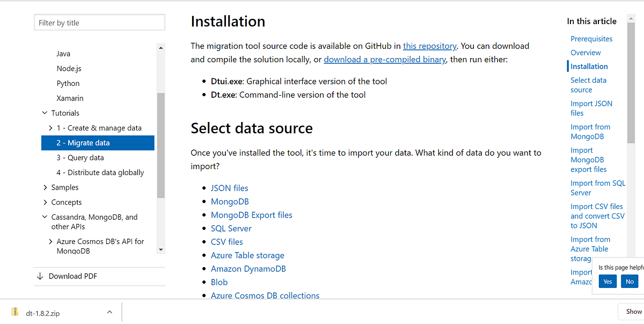Viewport: 644px width, 324px height.
Task: Click No on page helpful prompt
Action: coord(630,282)
